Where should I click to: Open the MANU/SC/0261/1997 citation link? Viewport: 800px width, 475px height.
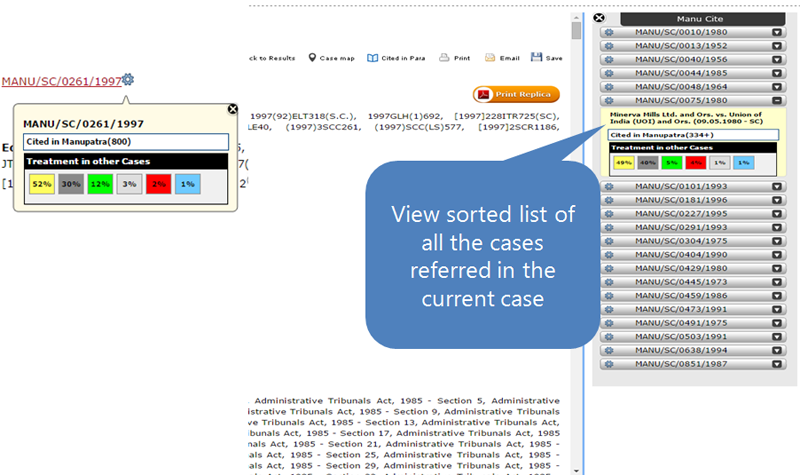pos(61,81)
